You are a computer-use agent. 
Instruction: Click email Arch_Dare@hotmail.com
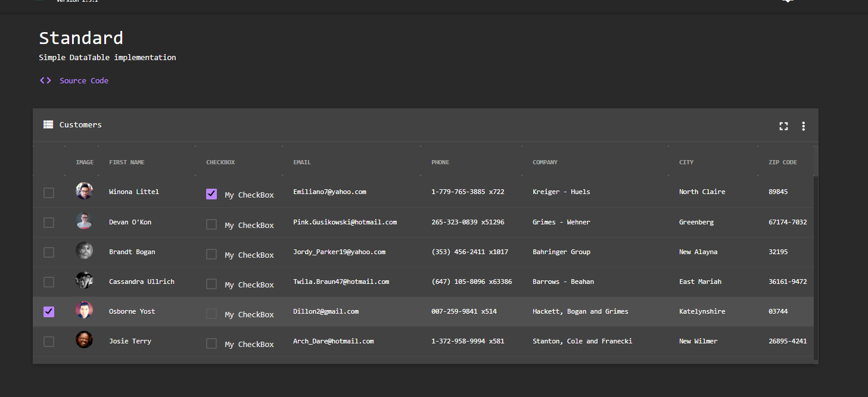[x=334, y=341]
